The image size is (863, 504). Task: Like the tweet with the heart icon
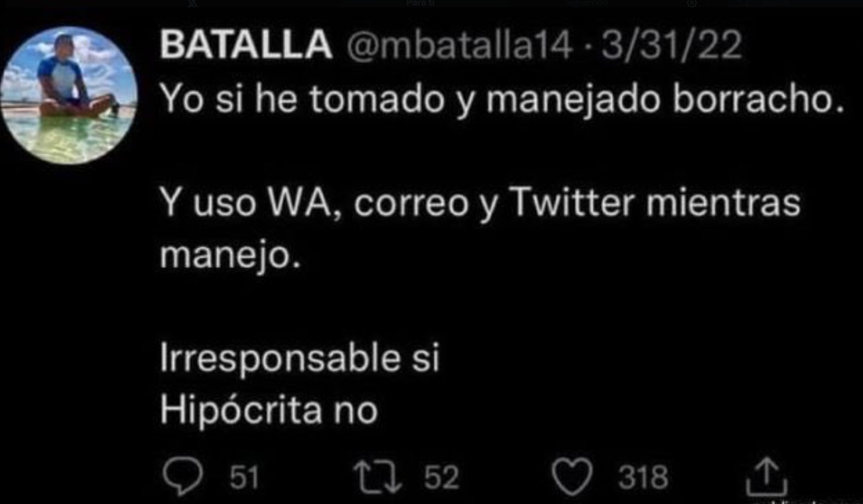point(572,477)
